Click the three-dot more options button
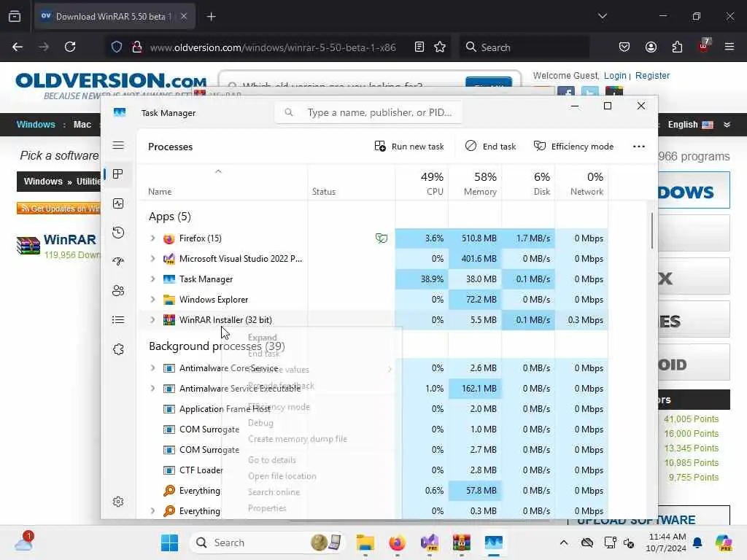Viewport: 747px width, 560px height. coord(639,146)
